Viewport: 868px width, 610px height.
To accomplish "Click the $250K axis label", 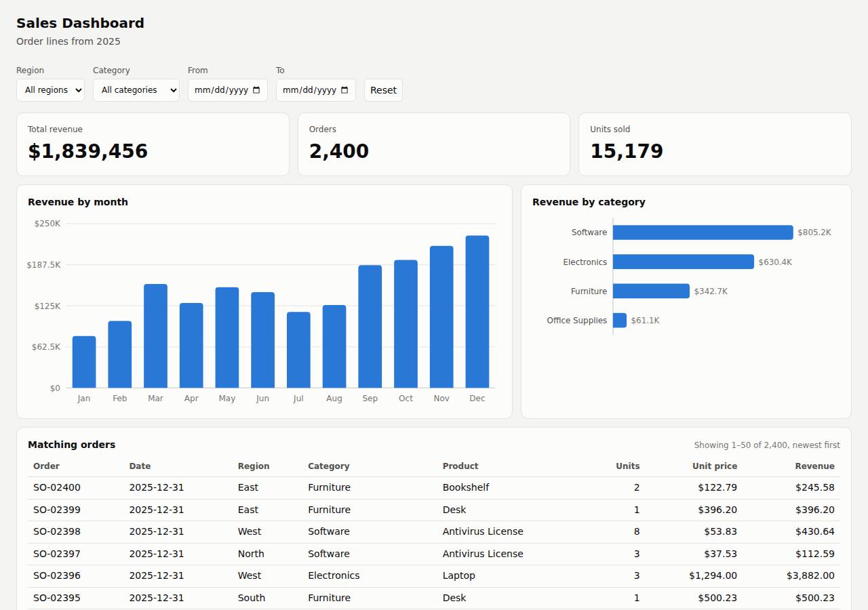I will point(47,224).
